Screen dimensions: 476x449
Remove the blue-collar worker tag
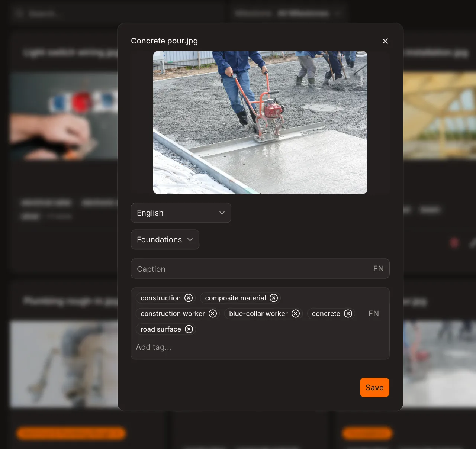point(296,314)
